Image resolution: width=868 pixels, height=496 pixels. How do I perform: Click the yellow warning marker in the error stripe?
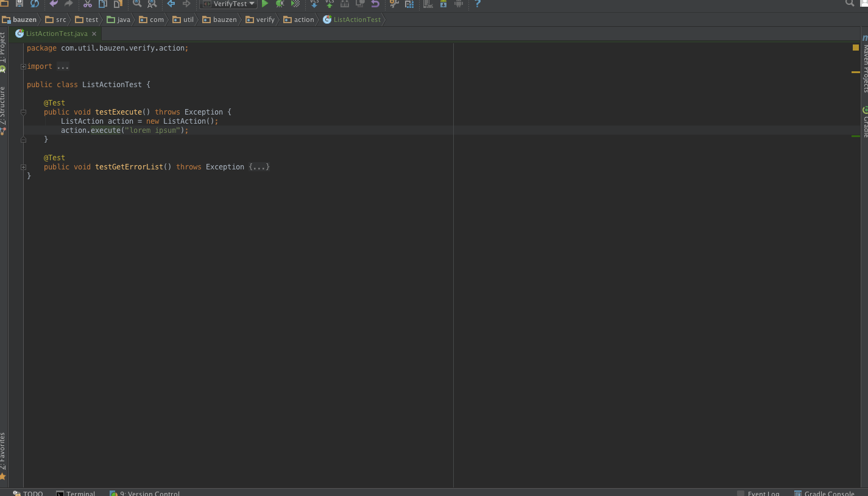(855, 72)
